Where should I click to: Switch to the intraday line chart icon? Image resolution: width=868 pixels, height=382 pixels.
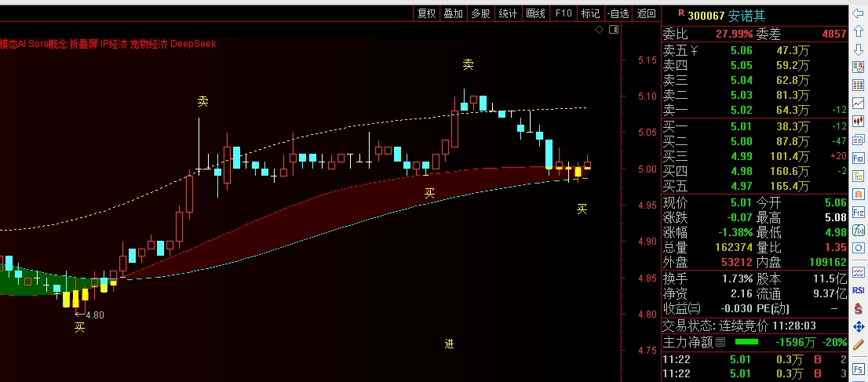tap(859, 103)
